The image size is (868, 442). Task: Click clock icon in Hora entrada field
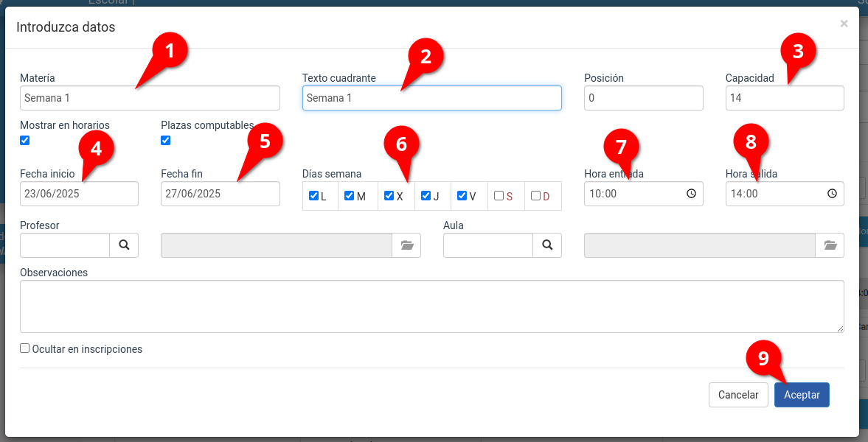[691, 194]
